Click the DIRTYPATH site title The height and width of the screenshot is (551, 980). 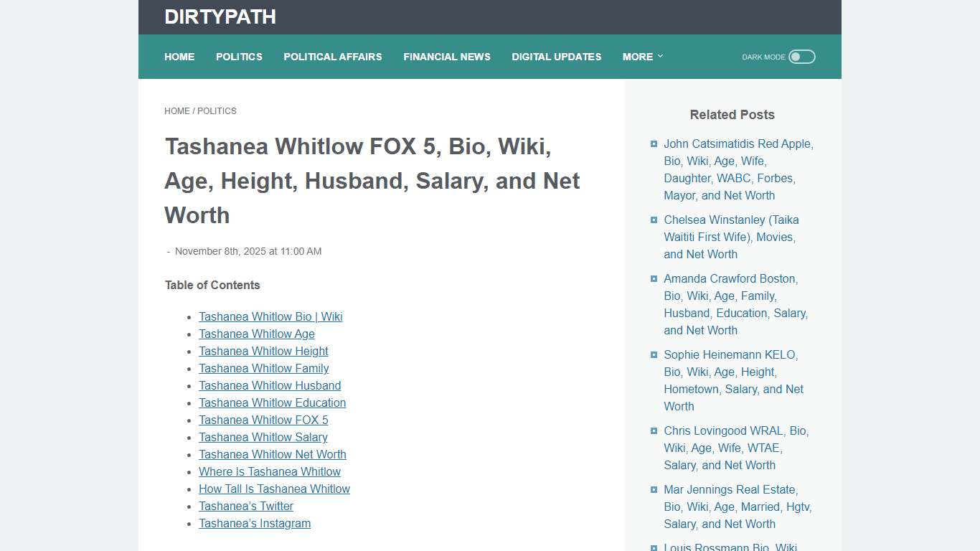(220, 17)
